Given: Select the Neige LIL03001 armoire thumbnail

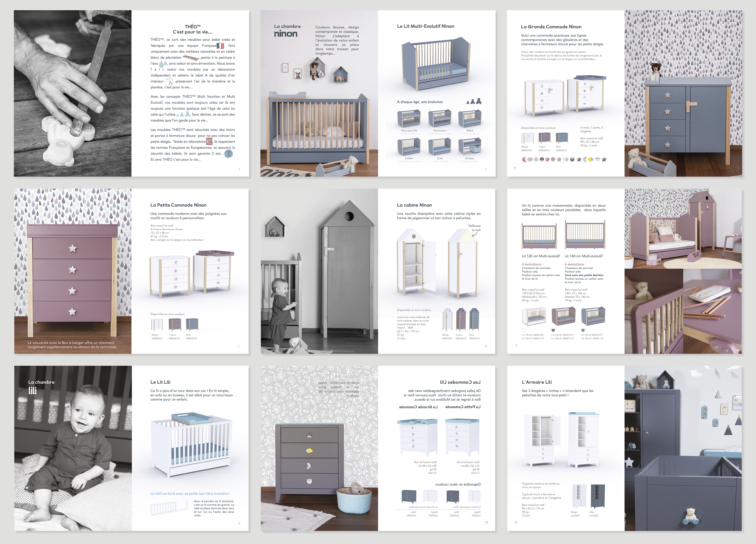Looking at the screenshot, I should 579,497.
